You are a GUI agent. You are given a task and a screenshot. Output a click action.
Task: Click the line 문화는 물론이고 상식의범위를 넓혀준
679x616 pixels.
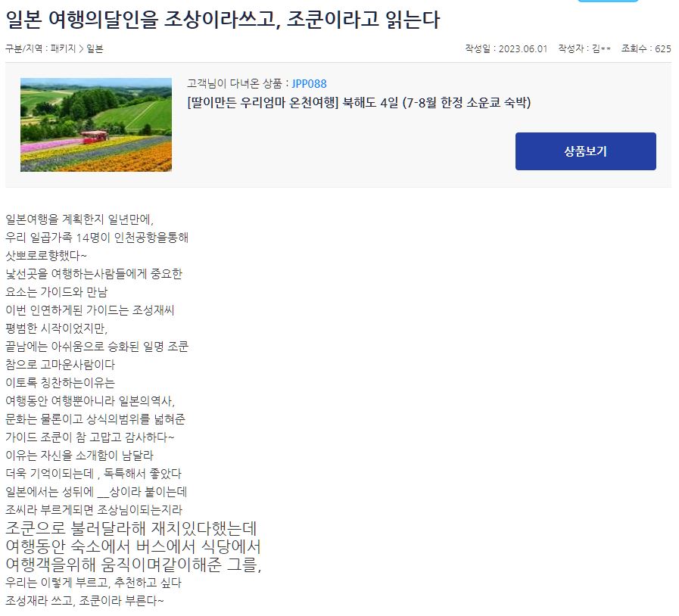tap(95, 419)
